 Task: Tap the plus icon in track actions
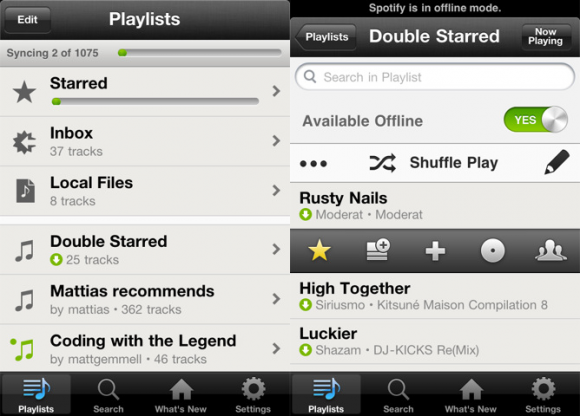click(x=435, y=251)
